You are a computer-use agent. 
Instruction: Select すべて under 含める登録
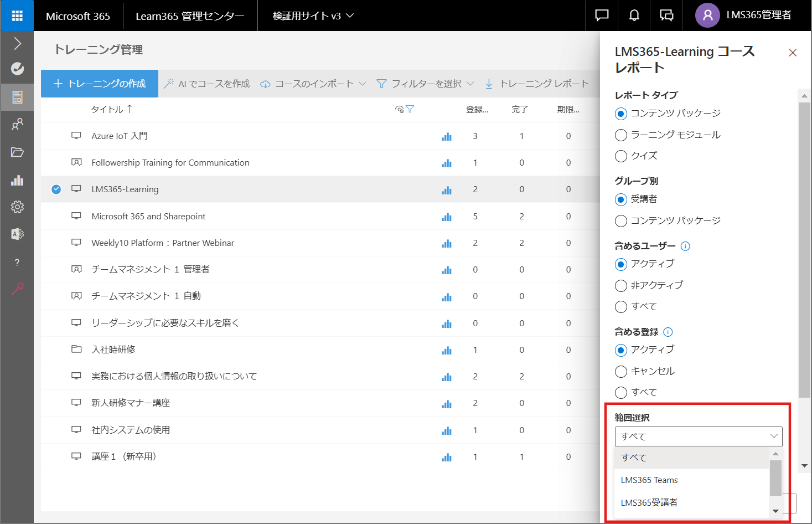tap(621, 393)
